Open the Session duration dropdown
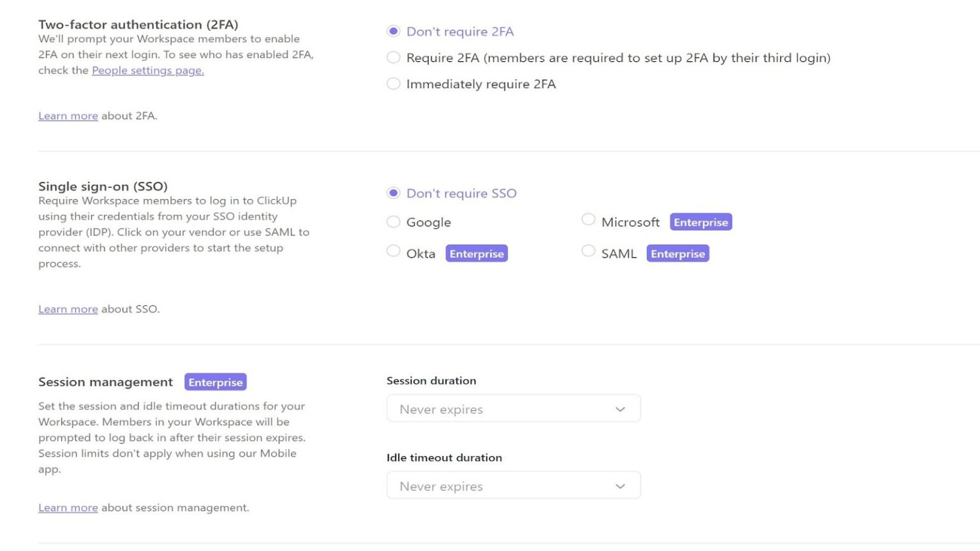 click(514, 409)
